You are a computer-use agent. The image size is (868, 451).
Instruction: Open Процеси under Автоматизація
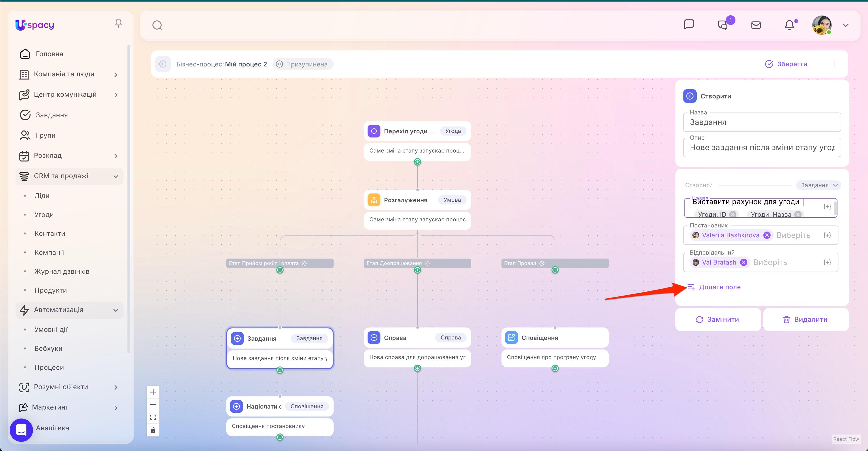pyautogui.click(x=49, y=367)
